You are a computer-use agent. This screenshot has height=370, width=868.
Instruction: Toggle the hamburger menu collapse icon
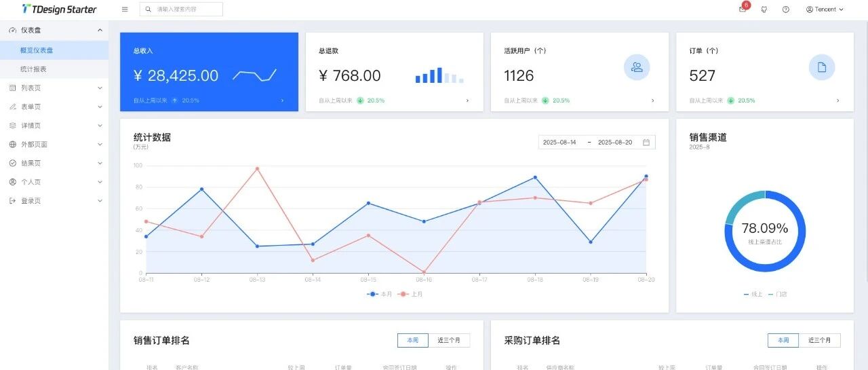(125, 10)
